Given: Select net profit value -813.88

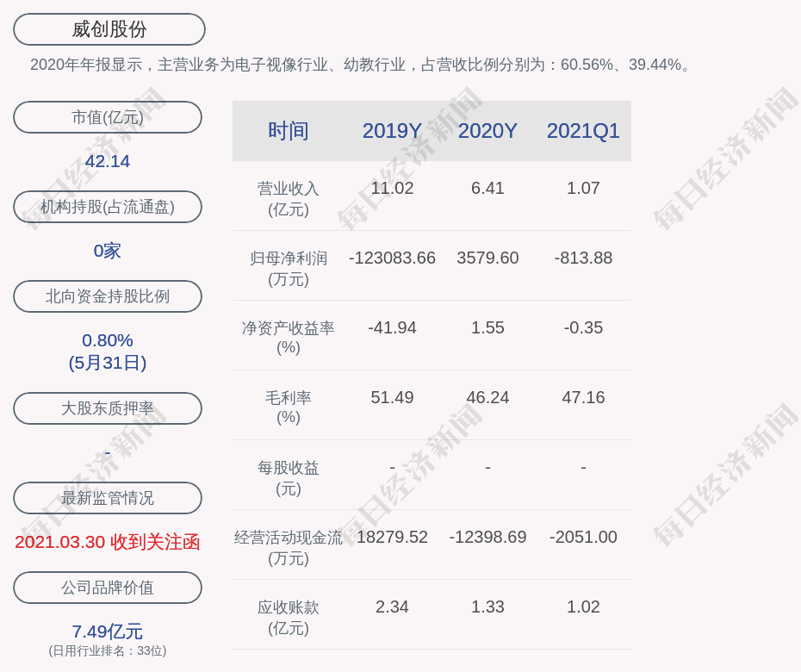Looking at the screenshot, I should (x=583, y=258).
